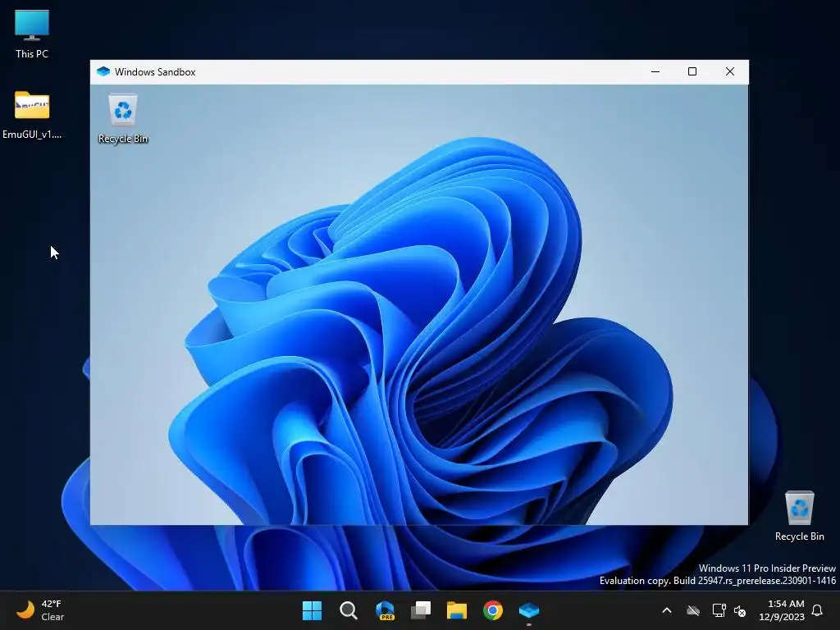Screen dimensions: 840x630
Task: Launch the Edge PRE browser from taskbar
Action: (x=385, y=610)
